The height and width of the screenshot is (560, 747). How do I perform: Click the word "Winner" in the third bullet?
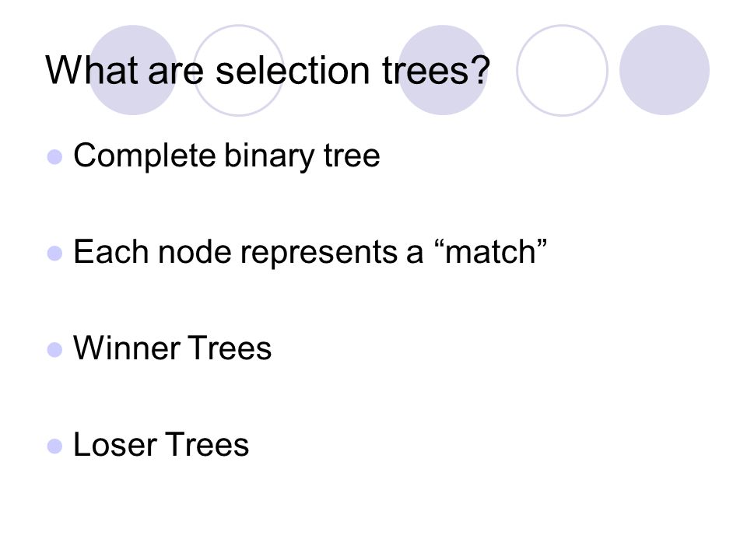point(127,348)
